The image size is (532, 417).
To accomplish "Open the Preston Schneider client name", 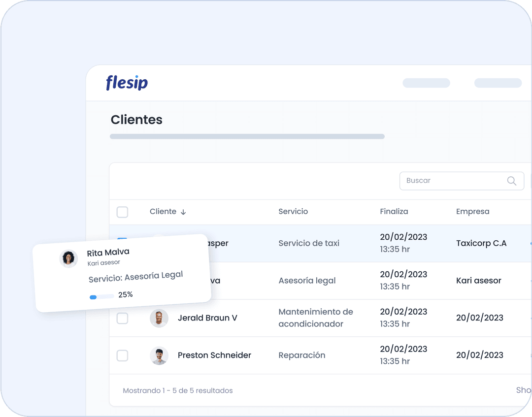I will tap(214, 355).
